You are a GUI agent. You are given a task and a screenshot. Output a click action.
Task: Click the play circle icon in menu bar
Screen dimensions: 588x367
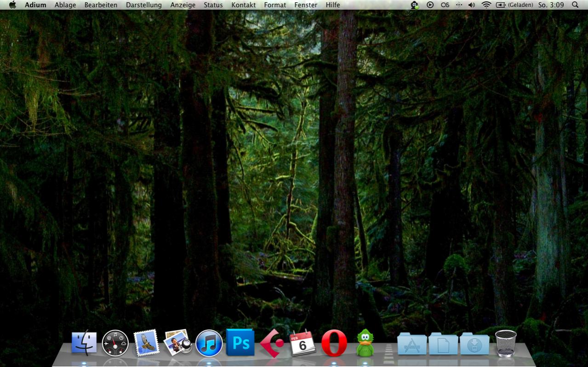430,5
